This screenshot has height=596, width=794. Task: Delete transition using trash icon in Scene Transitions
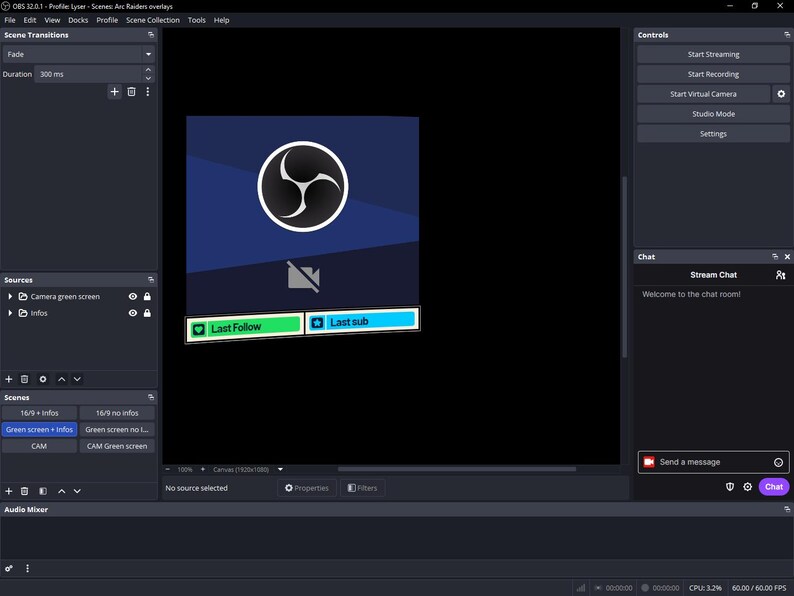[x=131, y=92]
